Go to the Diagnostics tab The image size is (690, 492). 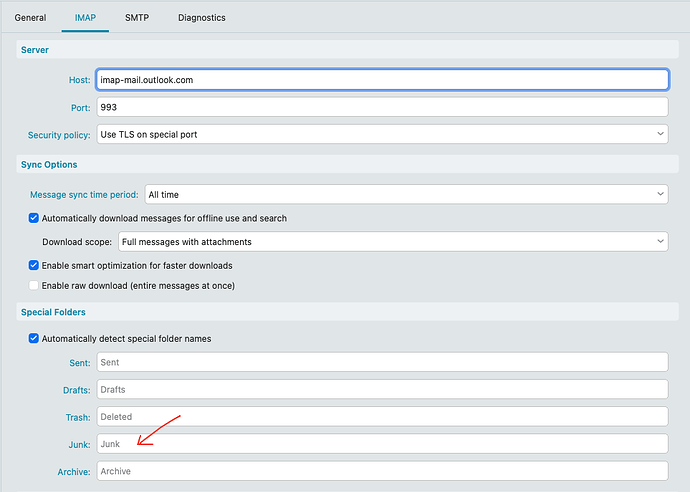pos(201,17)
